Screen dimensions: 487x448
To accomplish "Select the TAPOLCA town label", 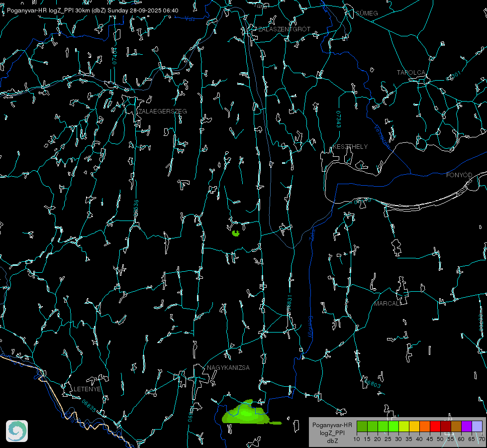I will tap(411, 73).
